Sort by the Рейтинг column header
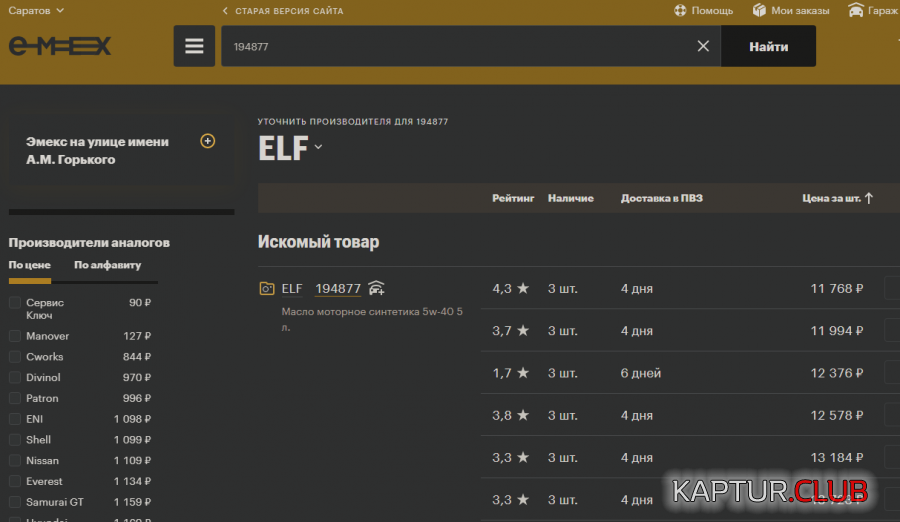 pos(513,198)
